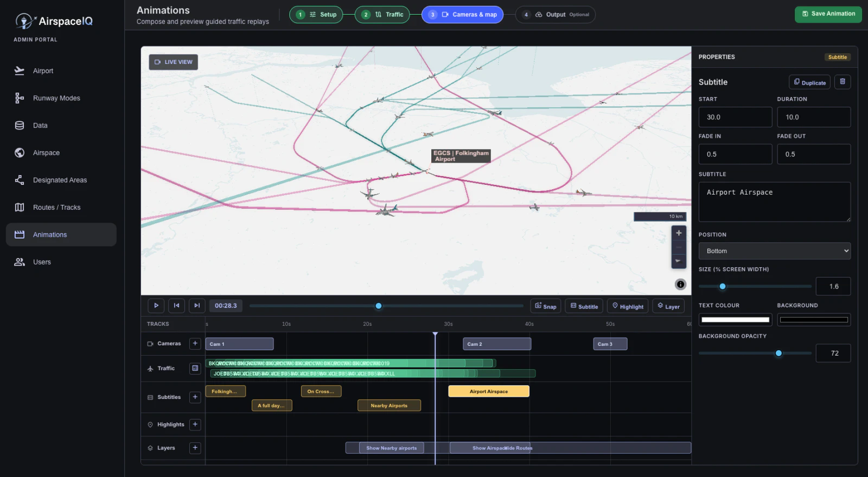868x477 pixels.
Task: Click the EGCS Folkingham Airport map label
Action: (x=461, y=156)
